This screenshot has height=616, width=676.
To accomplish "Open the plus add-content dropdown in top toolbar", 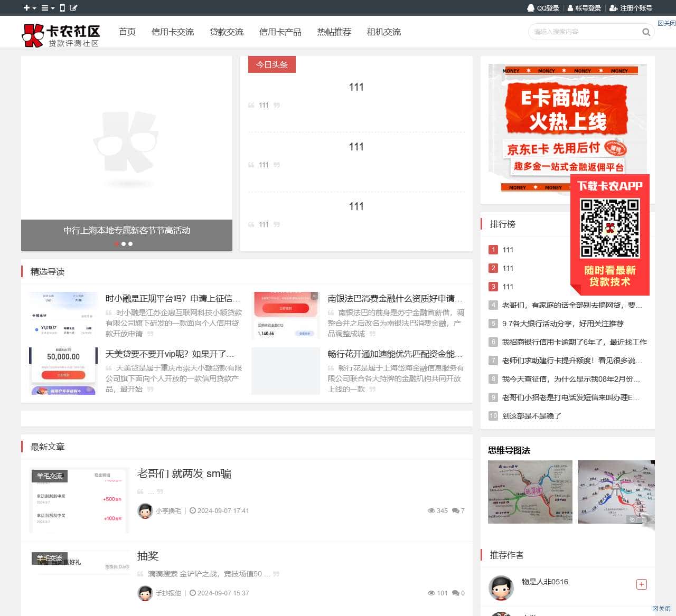I will pos(26,8).
